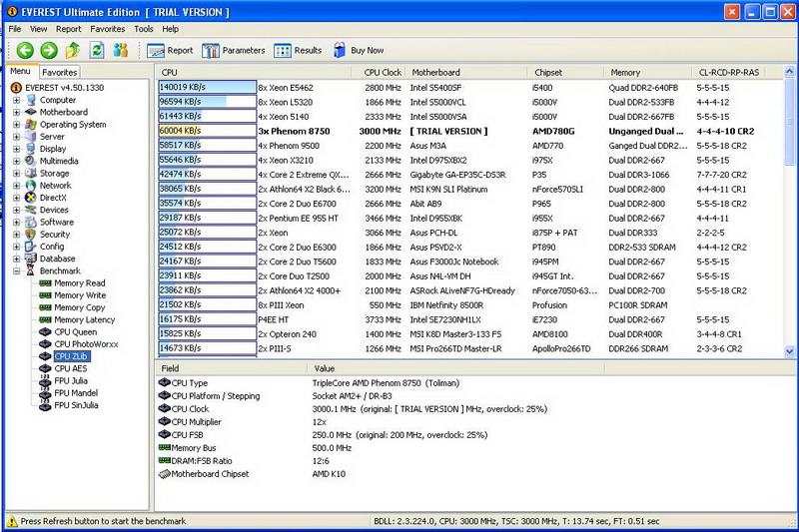Switch to the Favorites tab

tap(60, 72)
